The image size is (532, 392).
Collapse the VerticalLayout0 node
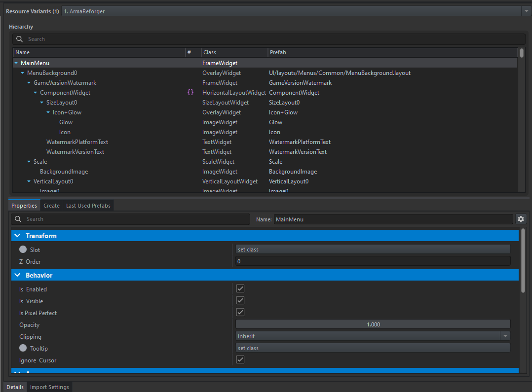29,181
